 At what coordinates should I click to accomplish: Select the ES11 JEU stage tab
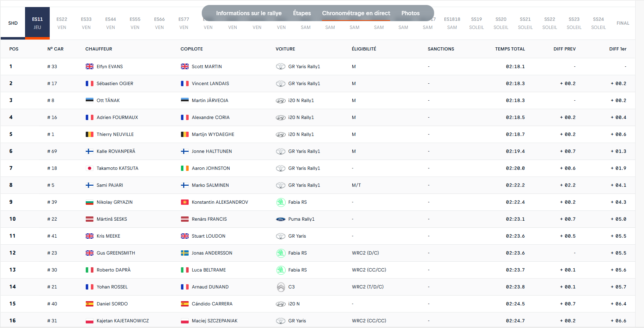point(37,23)
